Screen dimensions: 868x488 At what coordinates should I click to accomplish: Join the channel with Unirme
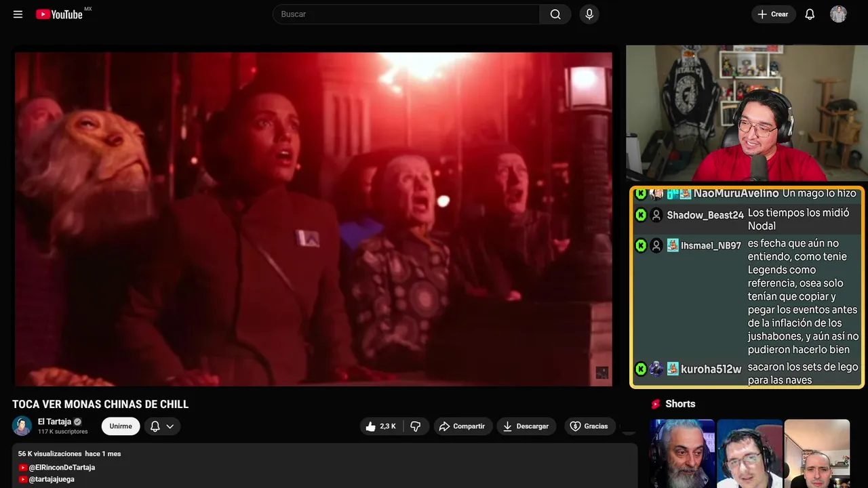pyautogui.click(x=121, y=426)
